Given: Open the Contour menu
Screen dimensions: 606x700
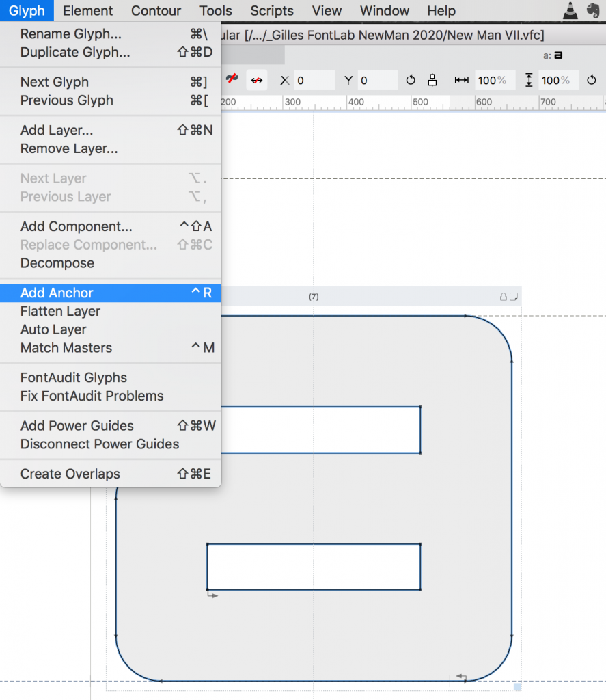Looking at the screenshot, I should pos(156,11).
